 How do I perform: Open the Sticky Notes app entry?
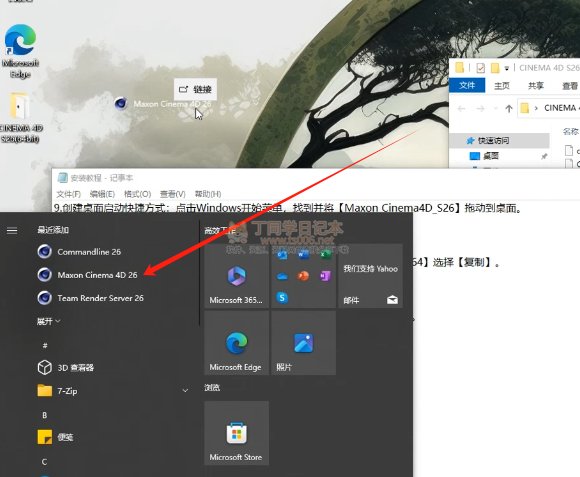[55, 437]
